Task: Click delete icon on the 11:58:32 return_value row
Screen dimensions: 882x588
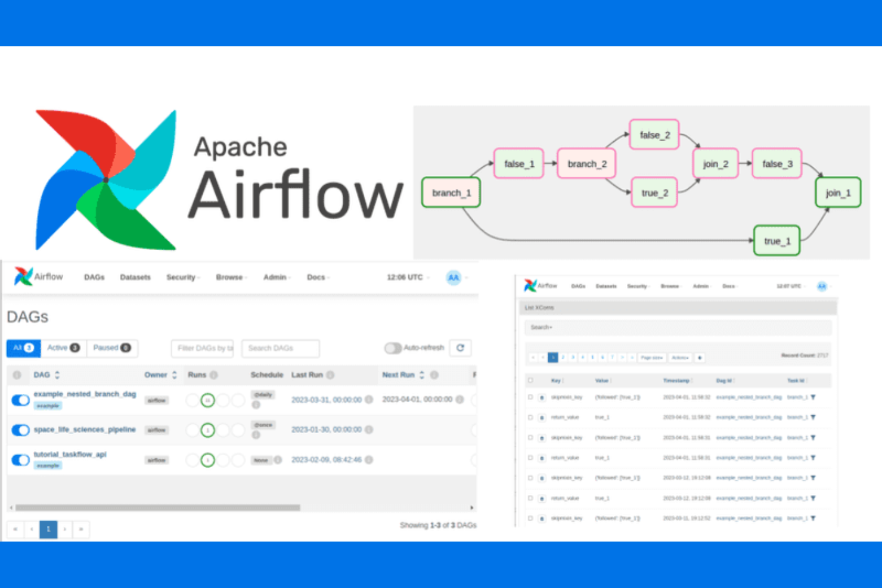Action: (x=542, y=418)
